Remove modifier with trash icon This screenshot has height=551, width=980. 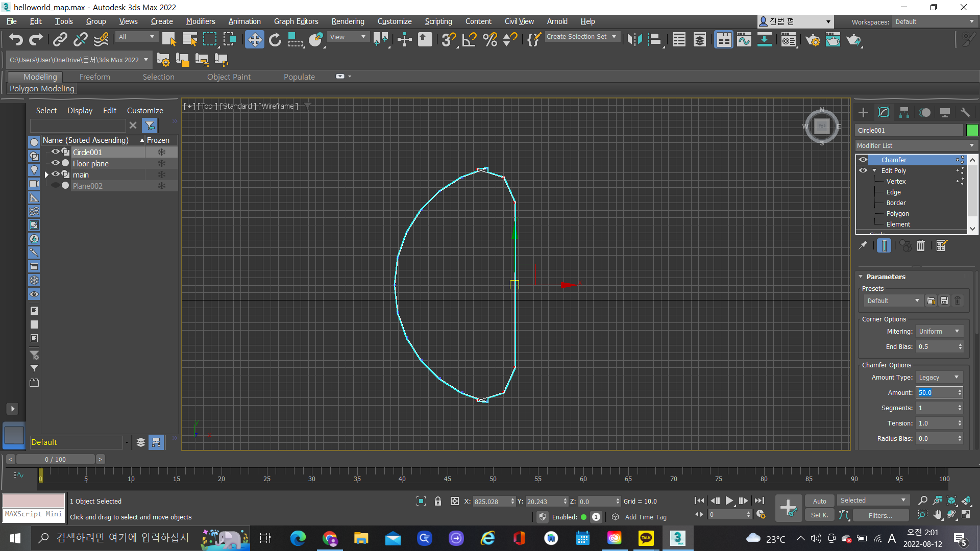coord(921,246)
